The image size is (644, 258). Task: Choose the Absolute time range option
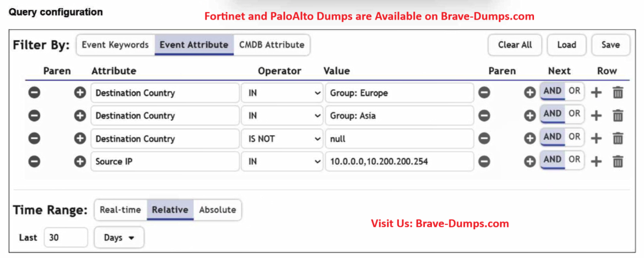pyautogui.click(x=217, y=210)
